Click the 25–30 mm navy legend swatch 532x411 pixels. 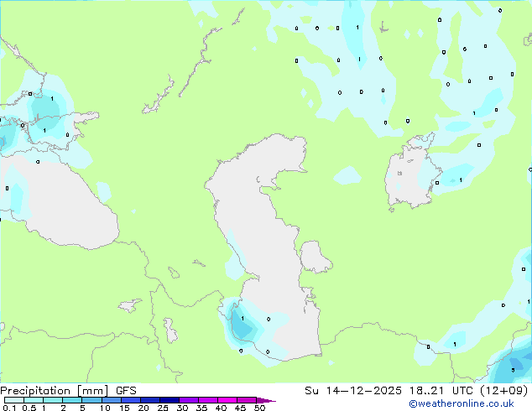pyautogui.click(x=169, y=400)
